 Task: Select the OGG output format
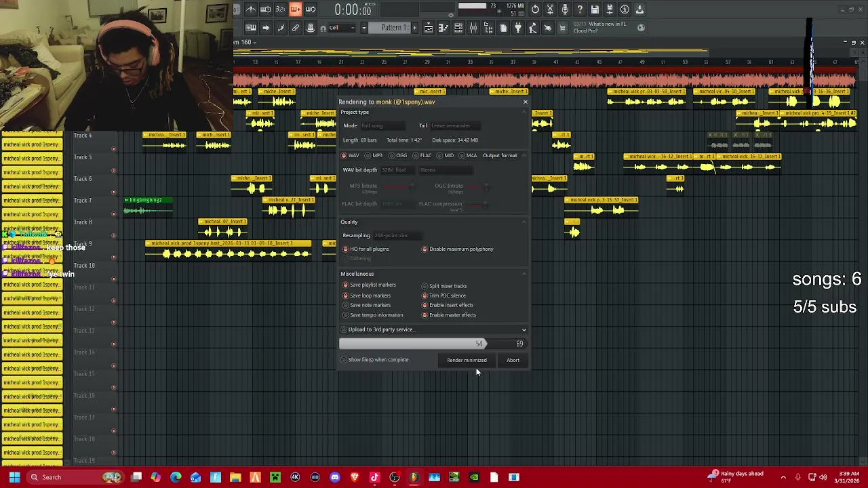(399, 156)
